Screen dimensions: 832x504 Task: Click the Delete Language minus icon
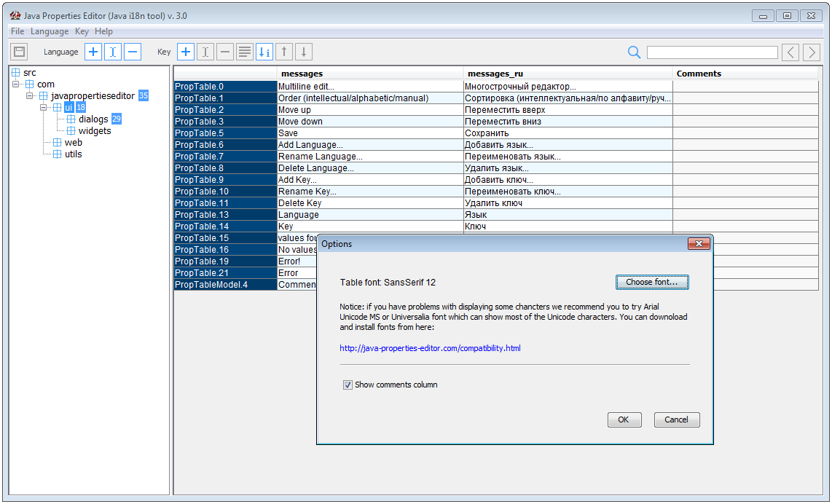tap(132, 52)
